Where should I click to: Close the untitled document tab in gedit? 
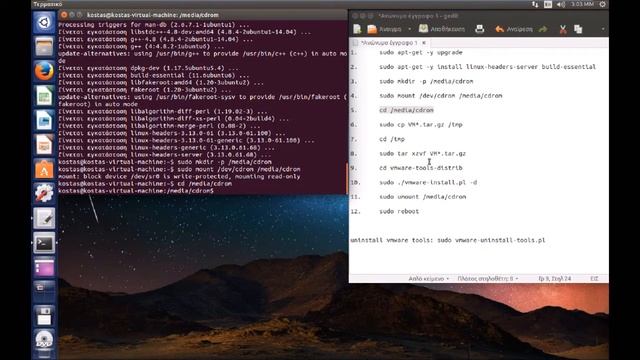(x=424, y=42)
